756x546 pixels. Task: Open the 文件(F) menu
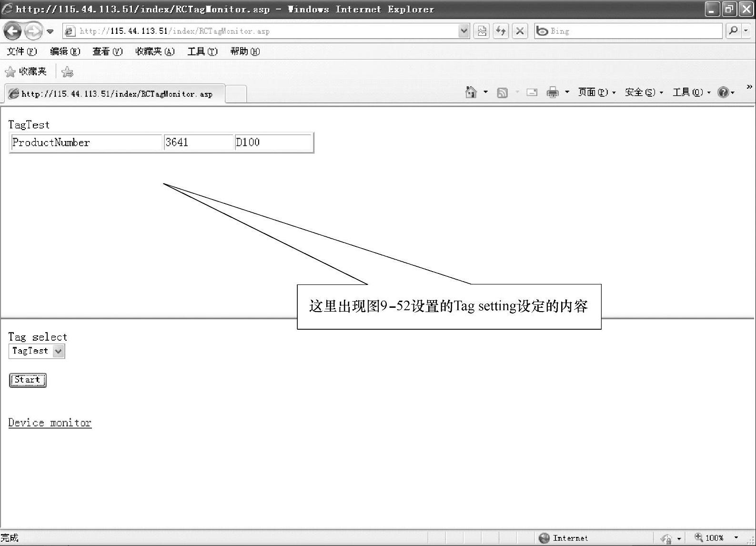(x=22, y=51)
